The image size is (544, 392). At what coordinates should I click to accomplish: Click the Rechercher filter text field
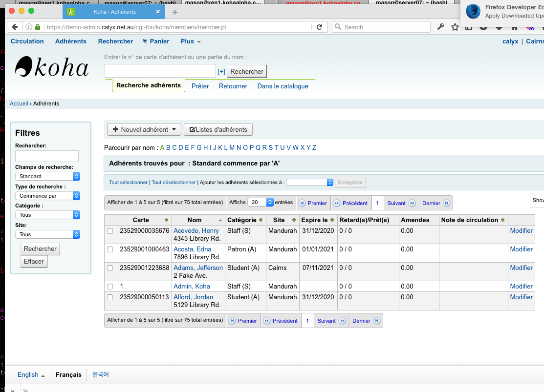pos(47,156)
